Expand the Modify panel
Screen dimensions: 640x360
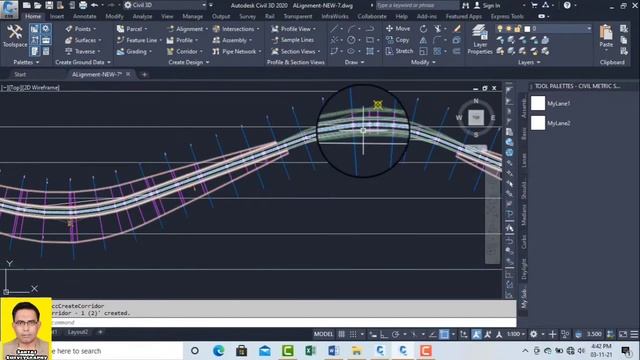tap(423, 62)
